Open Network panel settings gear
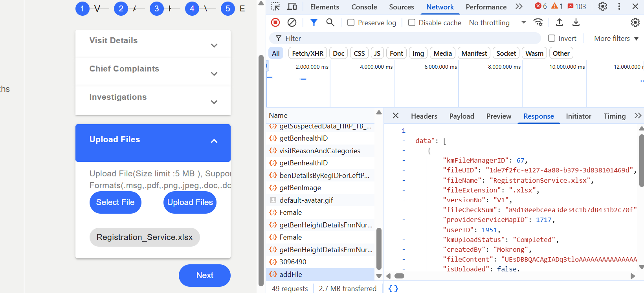This screenshot has height=293, width=644. tap(635, 22)
